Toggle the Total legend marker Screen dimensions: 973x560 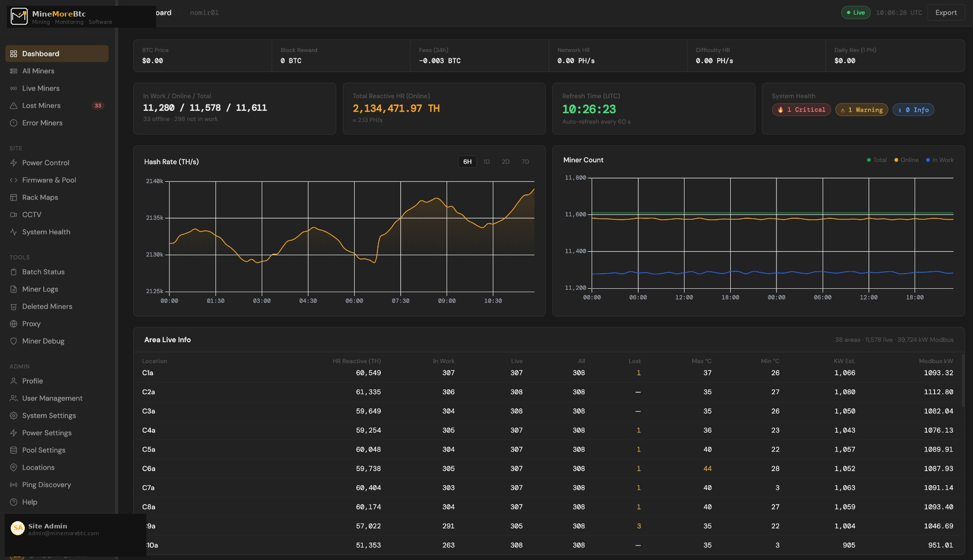tap(877, 159)
